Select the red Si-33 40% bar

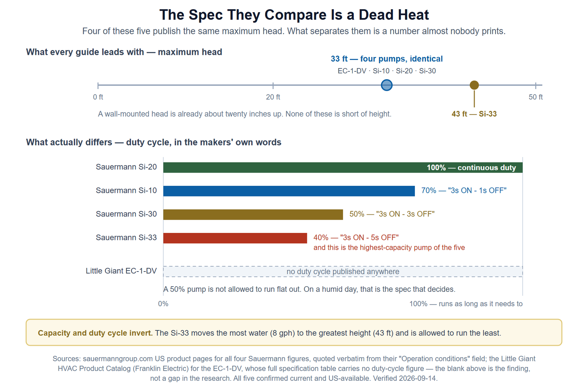235,238
